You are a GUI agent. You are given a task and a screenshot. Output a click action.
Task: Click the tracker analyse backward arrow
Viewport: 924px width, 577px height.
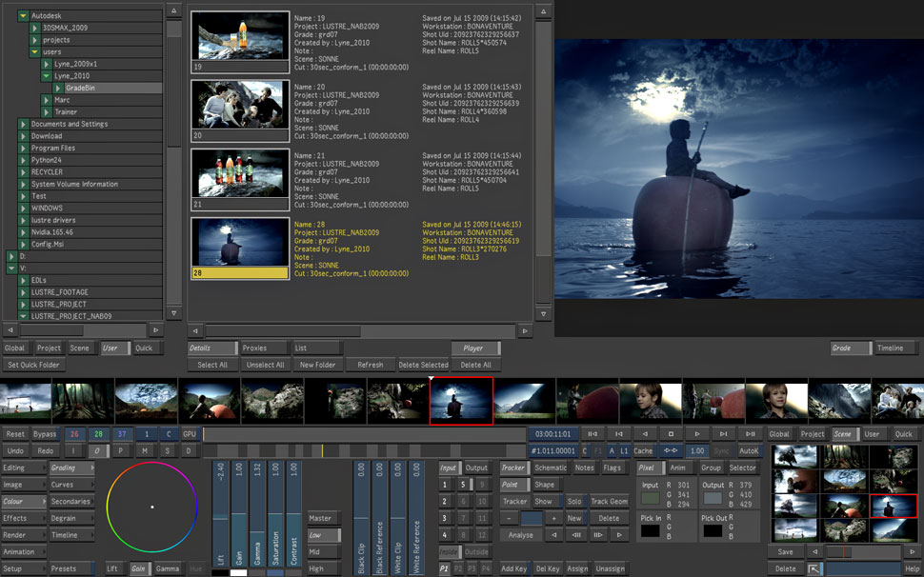554,535
